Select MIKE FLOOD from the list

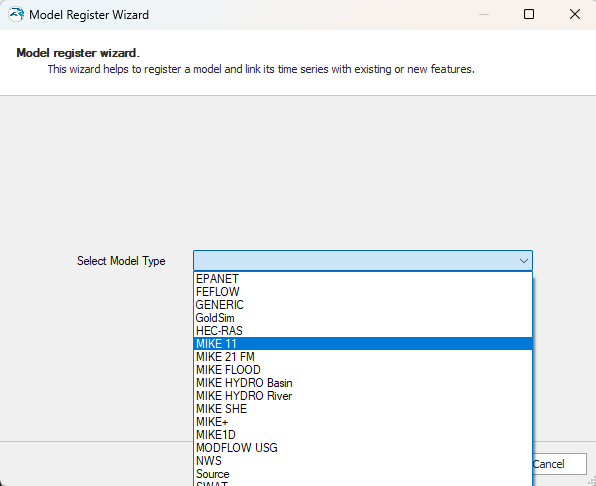click(363, 370)
